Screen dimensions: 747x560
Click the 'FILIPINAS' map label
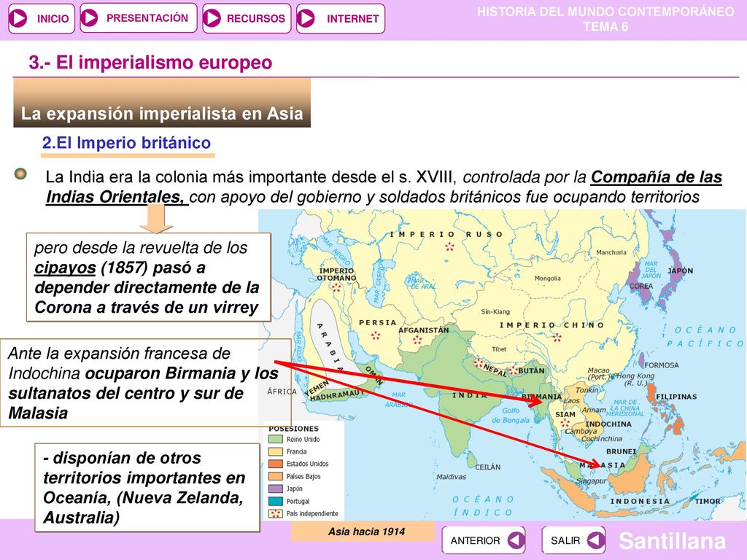point(676,396)
